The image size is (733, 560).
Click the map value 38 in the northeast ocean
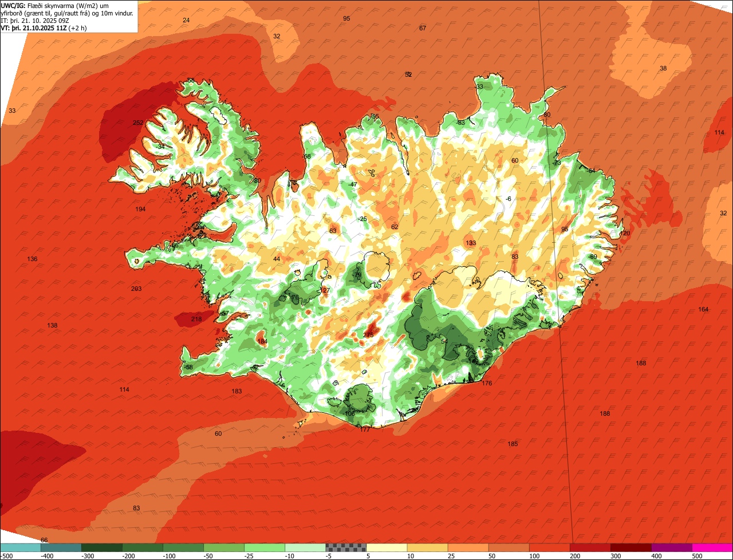pyautogui.click(x=663, y=68)
